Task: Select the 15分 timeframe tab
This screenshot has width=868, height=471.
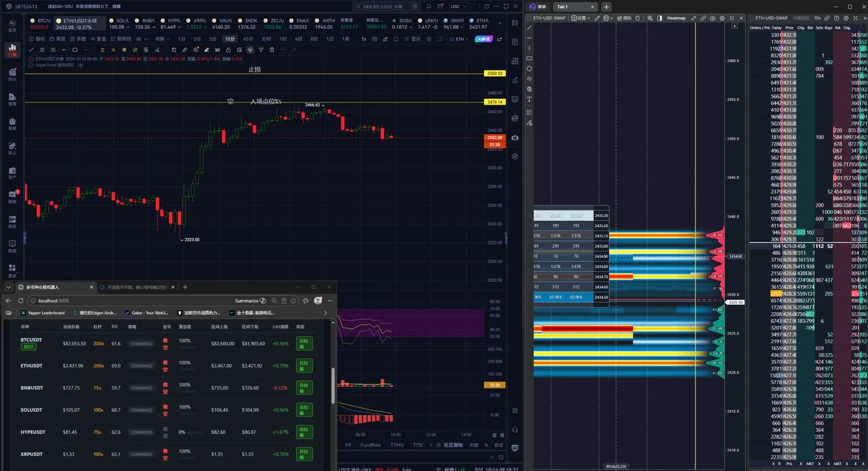Action: point(230,39)
